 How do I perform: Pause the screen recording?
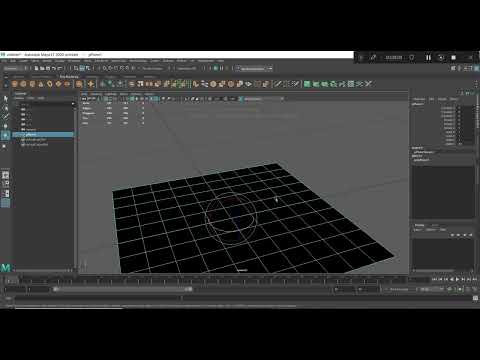pyautogui.click(x=428, y=58)
